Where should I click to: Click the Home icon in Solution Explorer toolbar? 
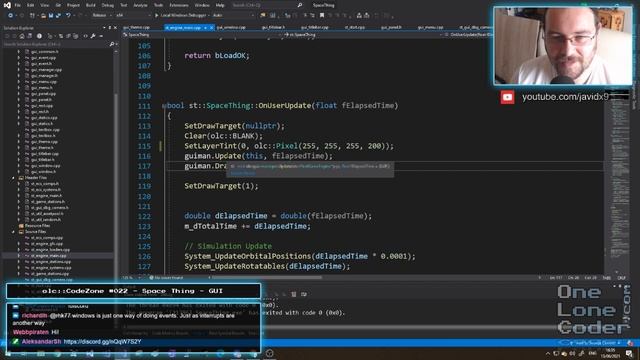coord(22,36)
